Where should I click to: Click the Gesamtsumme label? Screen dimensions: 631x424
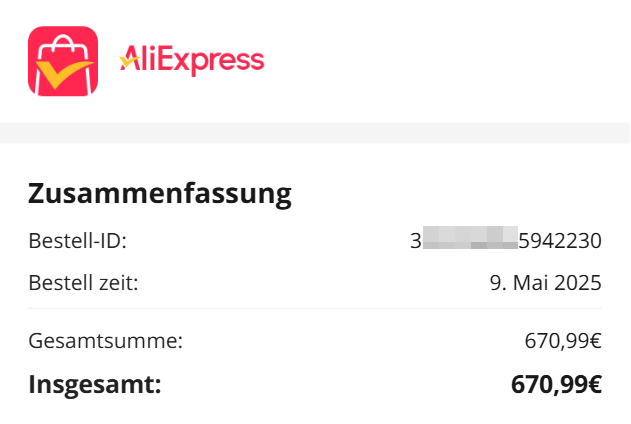pyautogui.click(x=105, y=341)
